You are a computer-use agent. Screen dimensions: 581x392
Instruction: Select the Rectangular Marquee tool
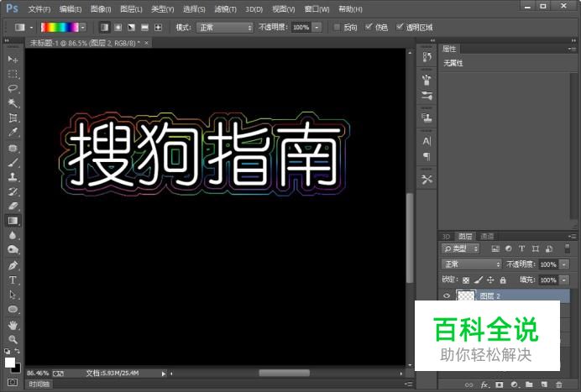click(x=13, y=74)
